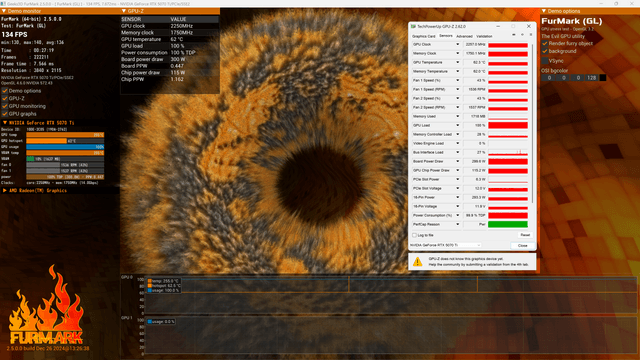This screenshot has width=640, height=360.
Task: Open the GPU Temperature sensor dropdown
Action: tap(457, 62)
